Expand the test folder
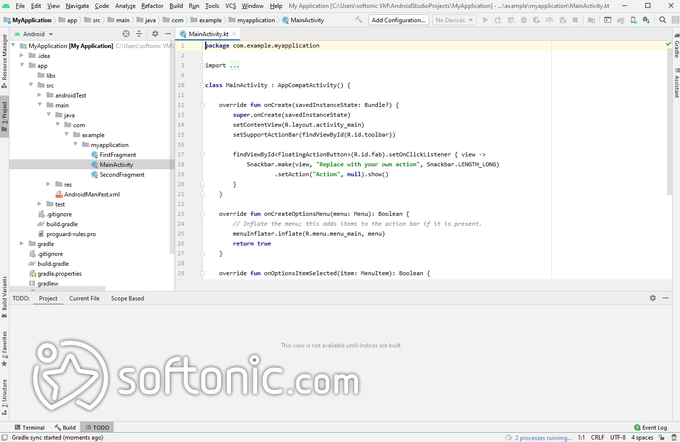 39,204
